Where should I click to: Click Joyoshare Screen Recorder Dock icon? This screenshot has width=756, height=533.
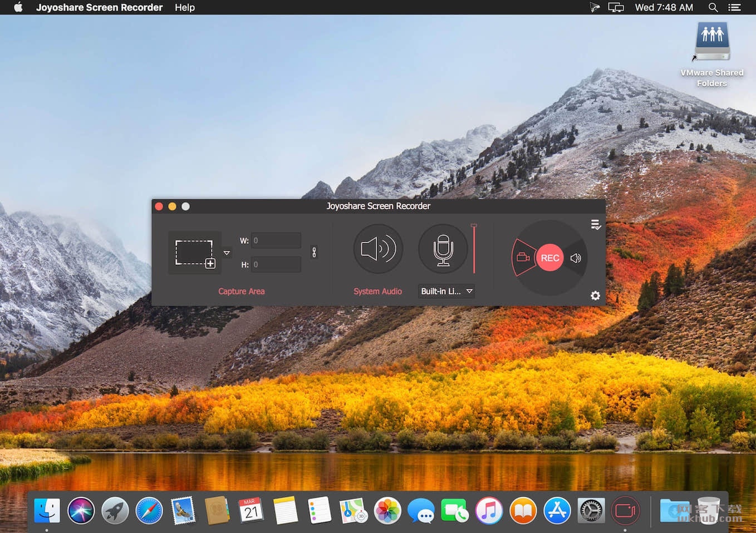tap(625, 510)
